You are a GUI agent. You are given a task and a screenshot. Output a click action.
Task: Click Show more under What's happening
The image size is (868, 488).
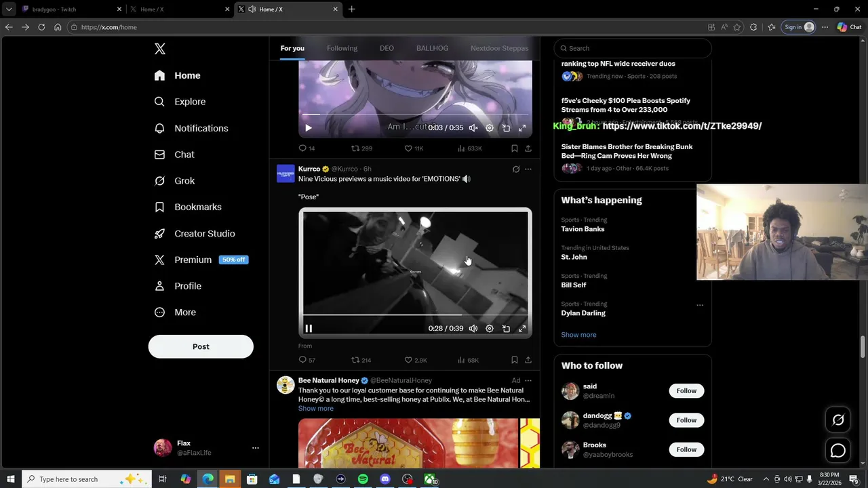[x=578, y=335]
